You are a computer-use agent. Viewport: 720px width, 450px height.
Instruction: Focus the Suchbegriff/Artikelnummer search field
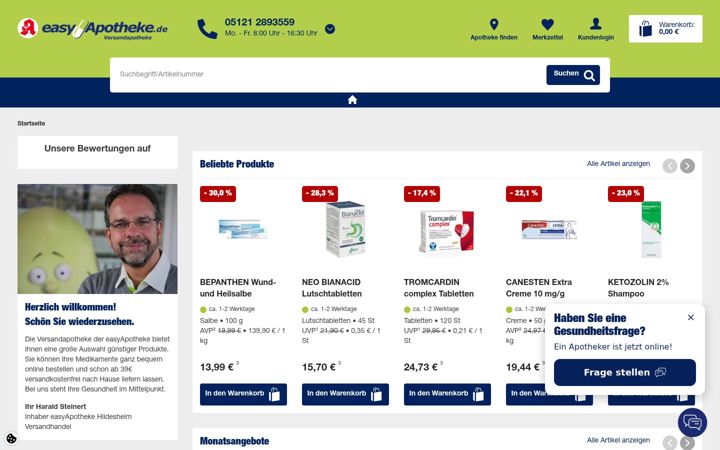pos(328,74)
